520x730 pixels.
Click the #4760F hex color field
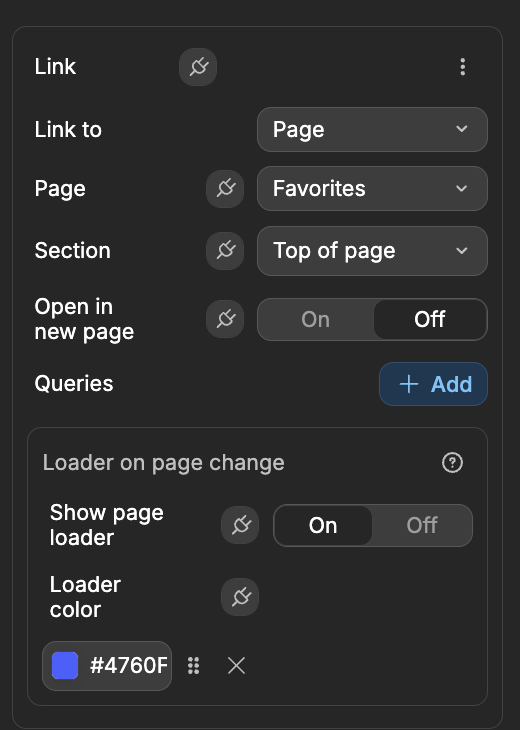pyautogui.click(x=107, y=666)
